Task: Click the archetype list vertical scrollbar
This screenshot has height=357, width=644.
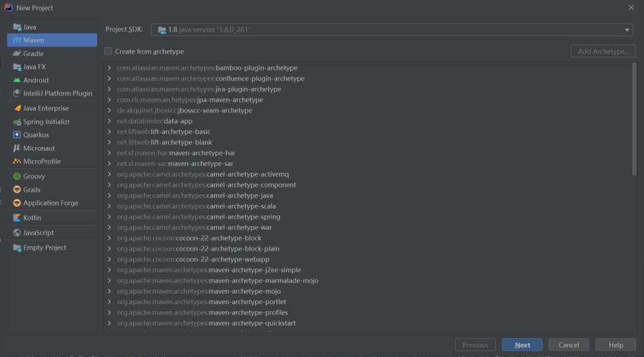Action: (634, 119)
